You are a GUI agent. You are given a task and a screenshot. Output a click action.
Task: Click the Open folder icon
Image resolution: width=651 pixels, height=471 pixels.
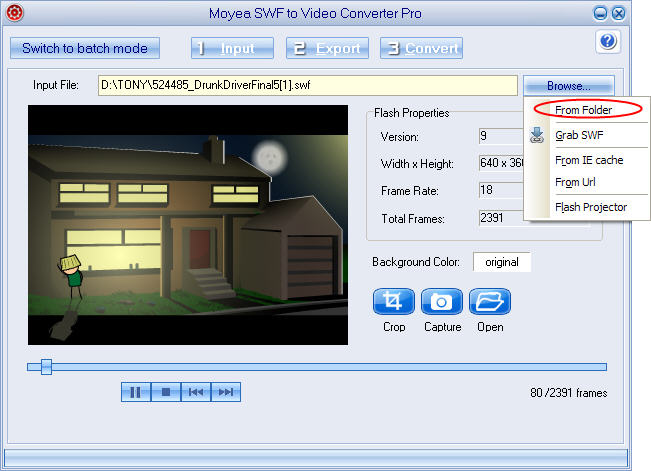[x=490, y=302]
